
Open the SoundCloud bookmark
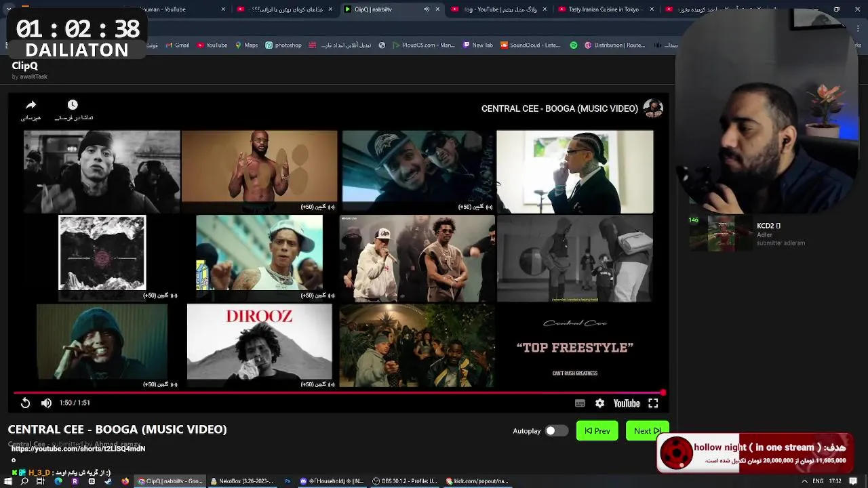click(530, 45)
